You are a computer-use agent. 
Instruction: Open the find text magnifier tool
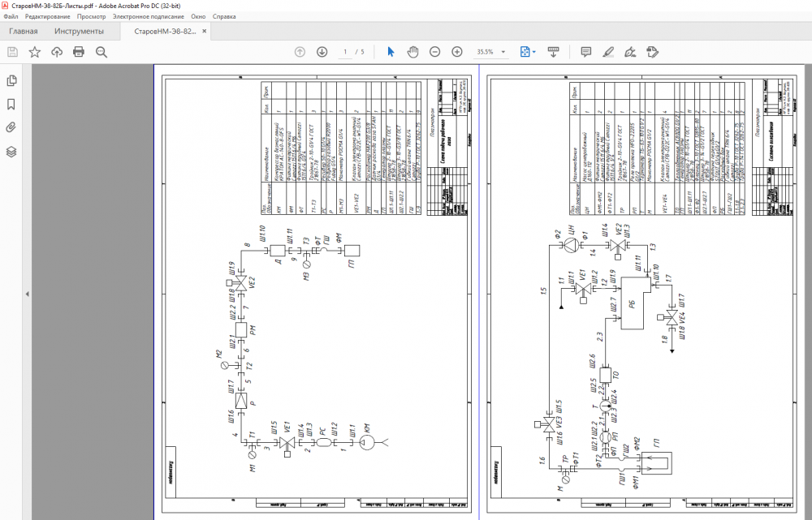click(101, 52)
